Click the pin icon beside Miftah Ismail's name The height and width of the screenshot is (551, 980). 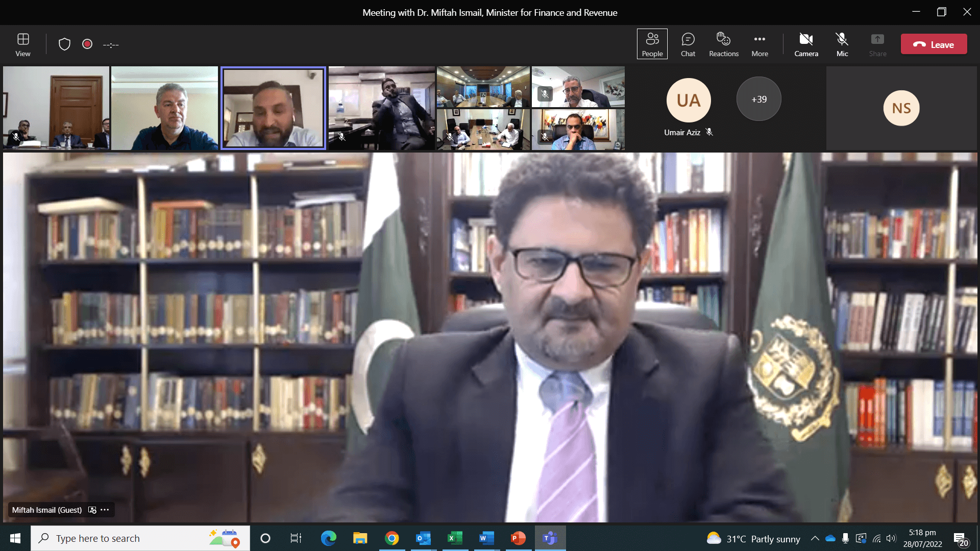[92, 510]
